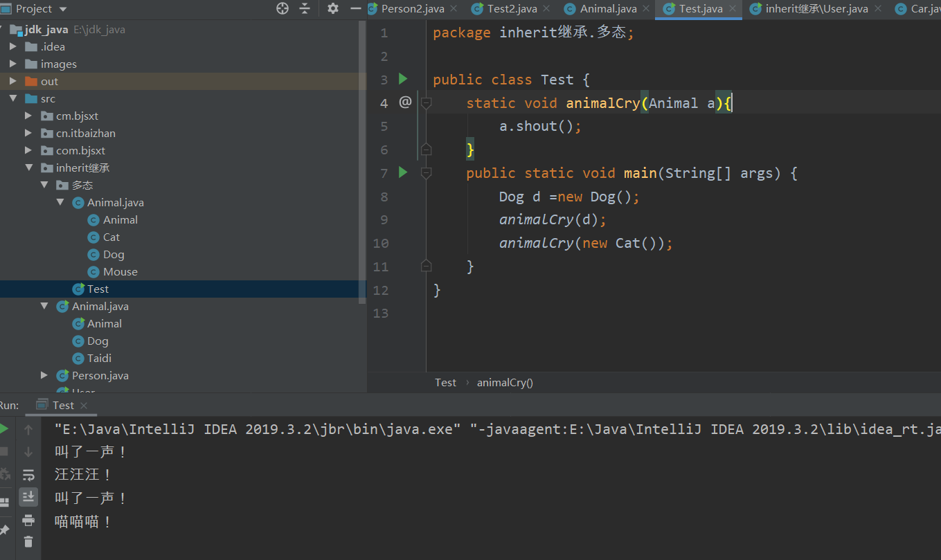Select the Test.java editor tab
This screenshot has height=560, width=941.
[x=699, y=9]
